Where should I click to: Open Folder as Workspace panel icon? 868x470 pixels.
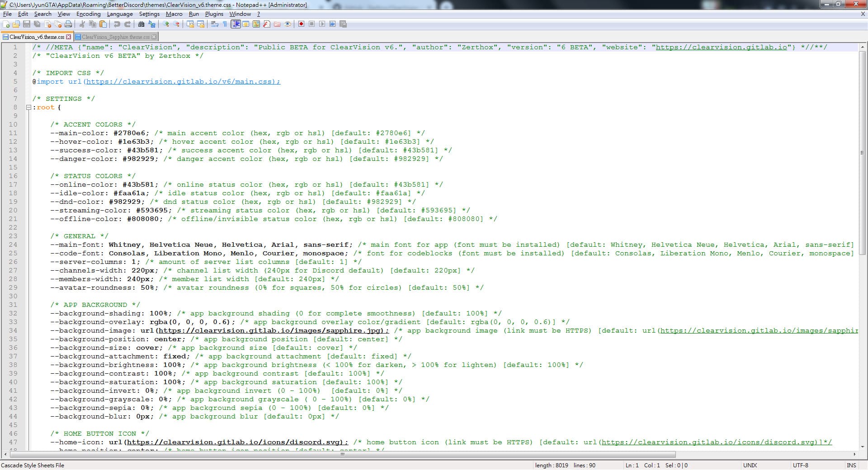[277, 24]
